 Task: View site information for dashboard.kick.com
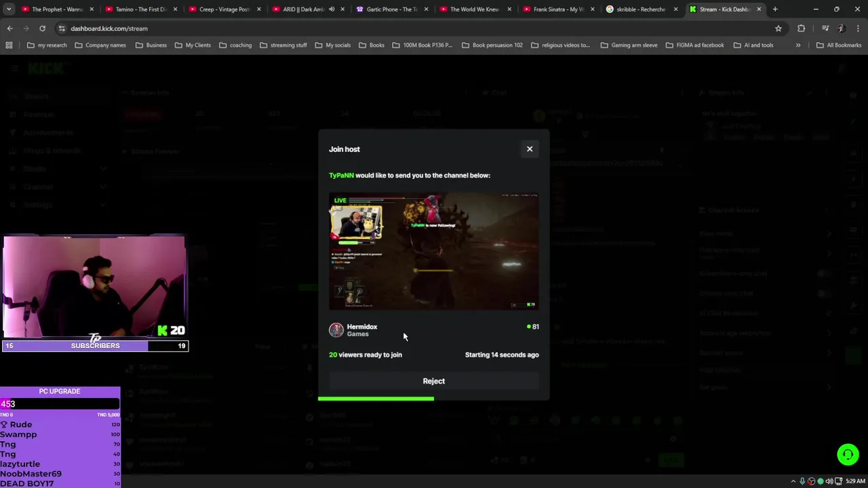click(x=62, y=28)
